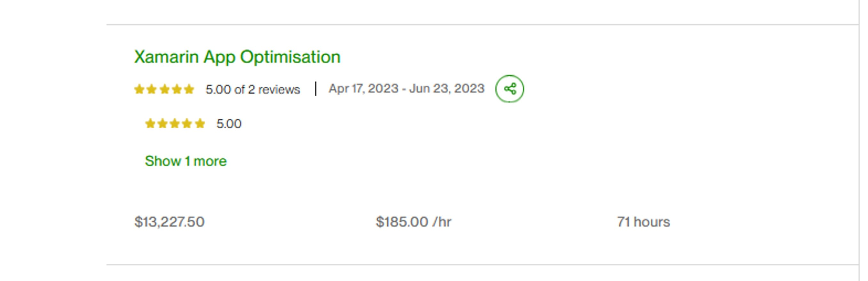This screenshot has height=281, width=868.
Task: Click middle star of overall rating row
Action: (x=164, y=89)
